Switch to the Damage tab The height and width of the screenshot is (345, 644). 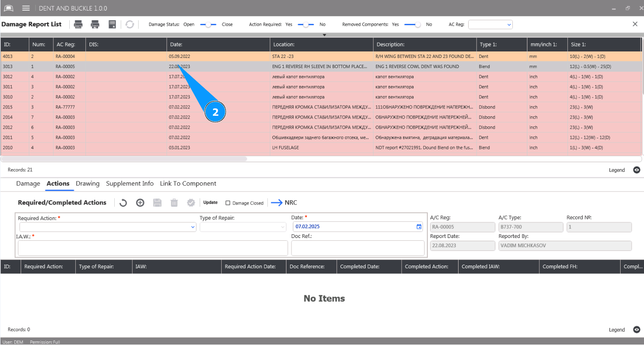coord(28,183)
